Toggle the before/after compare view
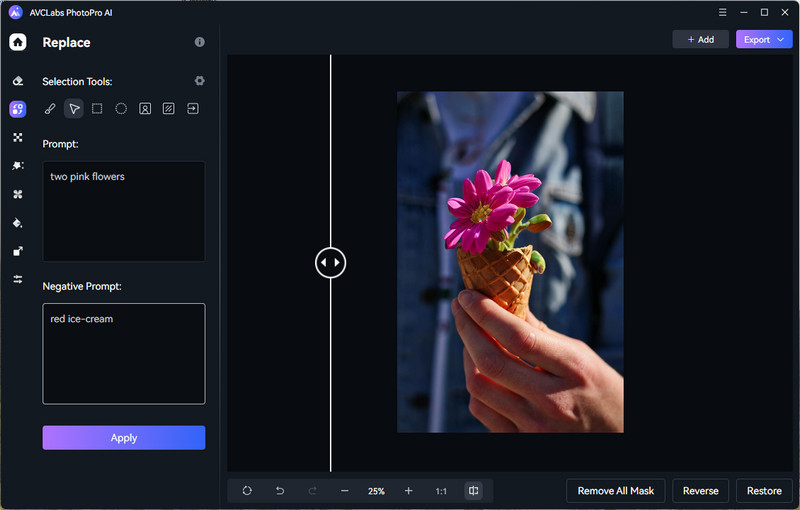 tap(473, 491)
